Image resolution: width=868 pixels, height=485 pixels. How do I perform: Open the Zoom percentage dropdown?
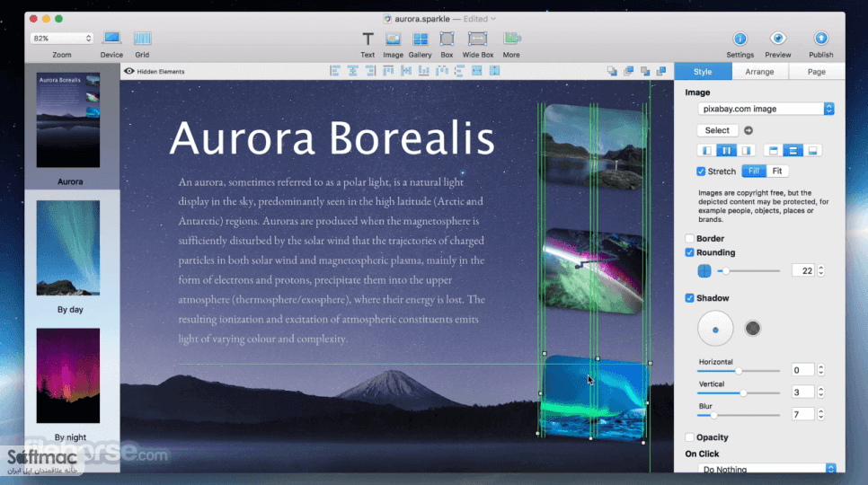(61, 38)
